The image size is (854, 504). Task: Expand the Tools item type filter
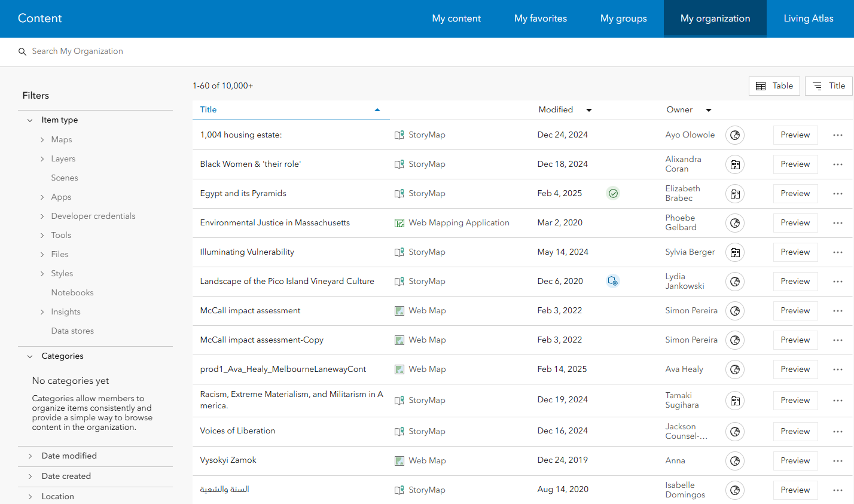point(42,236)
